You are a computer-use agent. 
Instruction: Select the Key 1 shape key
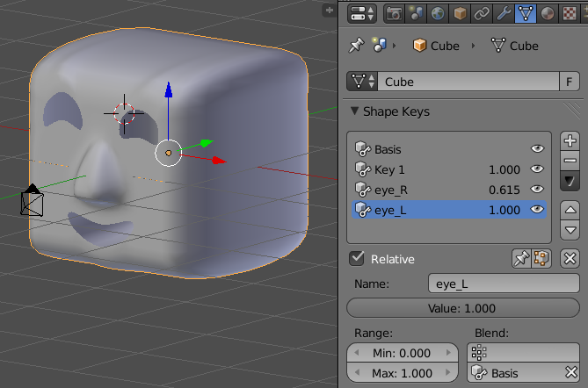point(449,169)
